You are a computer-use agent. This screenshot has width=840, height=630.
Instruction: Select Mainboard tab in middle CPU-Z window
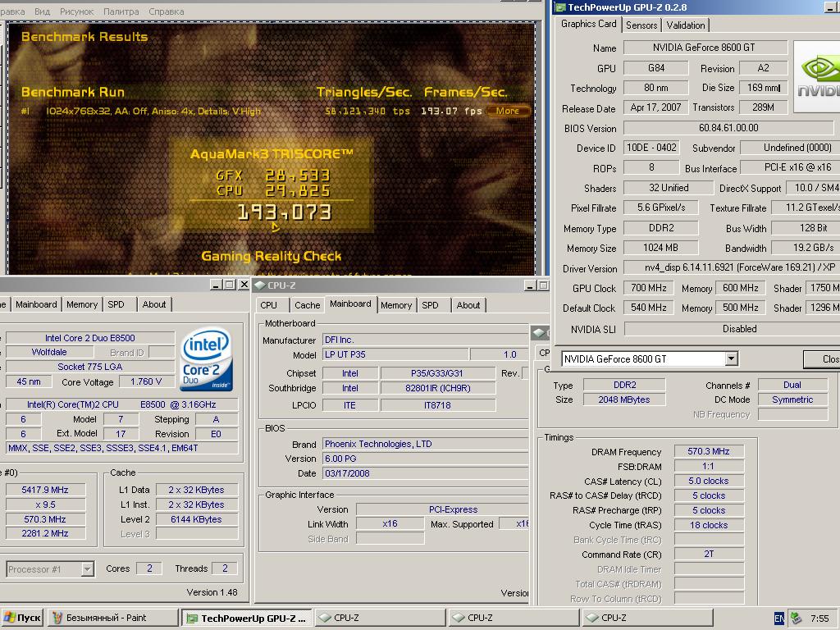(x=350, y=304)
